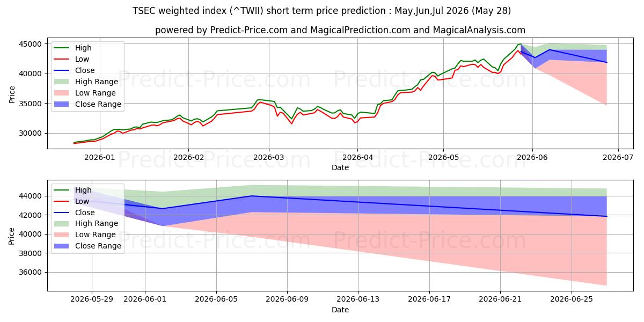Click the Low Range pink swatch in top legend
This screenshot has height=322, width=644.
pyautogui.click(x=63, y=93)
